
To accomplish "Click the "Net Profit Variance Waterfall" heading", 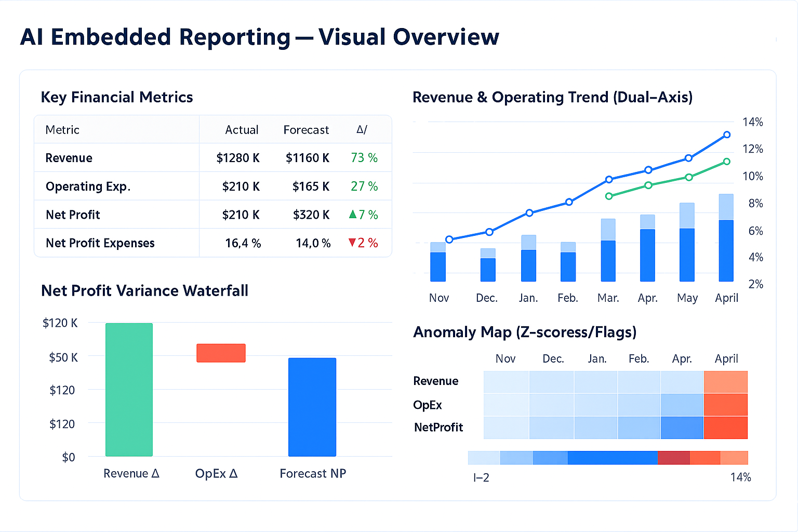I will point(144,290).
